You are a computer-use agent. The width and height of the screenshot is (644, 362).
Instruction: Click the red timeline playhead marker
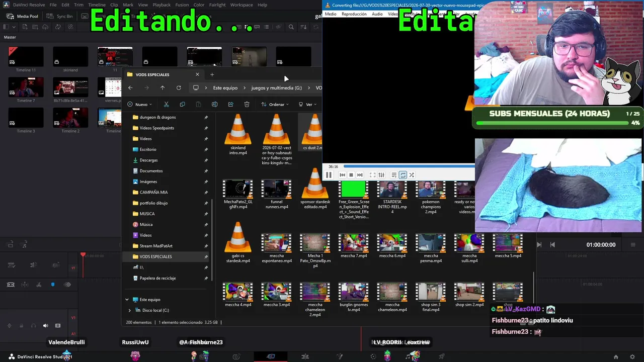pyautogui.click(x=83, y=255)
